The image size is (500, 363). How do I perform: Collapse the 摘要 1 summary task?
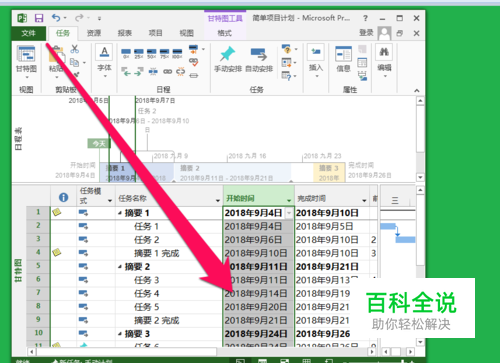tap(120, 213)
